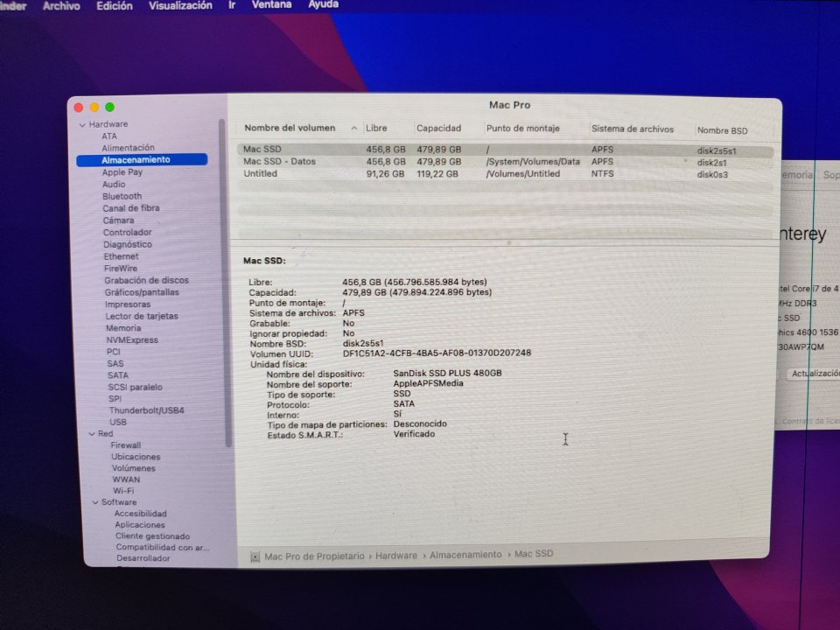Open the Archivo menu
Image resolution: width=840 pixels, height=630 pixels.
coord(61,6)
